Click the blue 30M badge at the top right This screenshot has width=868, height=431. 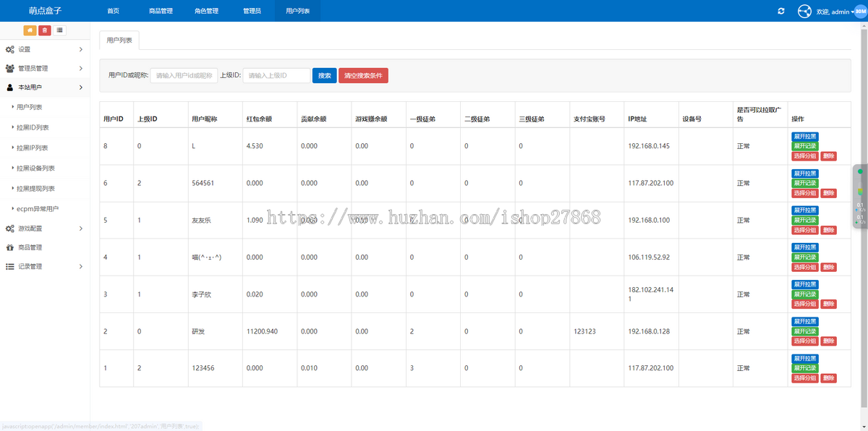(x=860, y=12)
